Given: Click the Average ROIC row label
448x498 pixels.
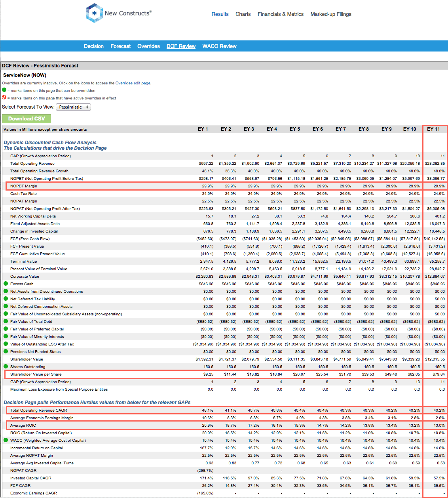Looking at the screenshot, I should (23, 425).
